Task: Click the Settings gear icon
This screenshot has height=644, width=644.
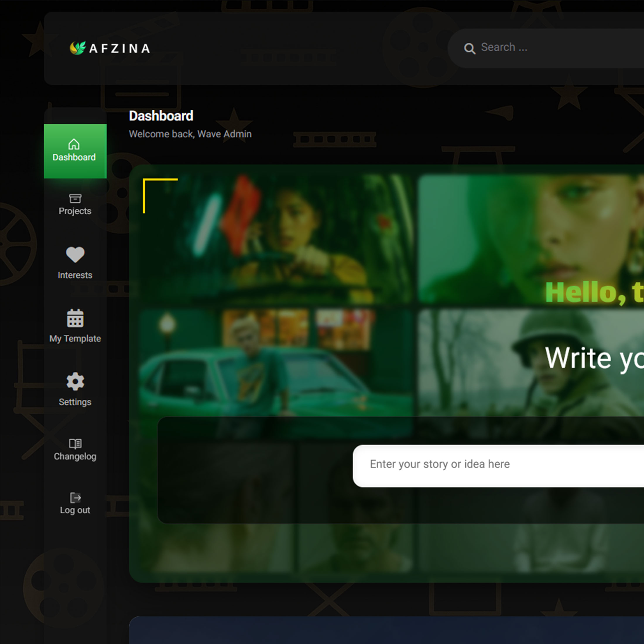Action: [75, 381]
